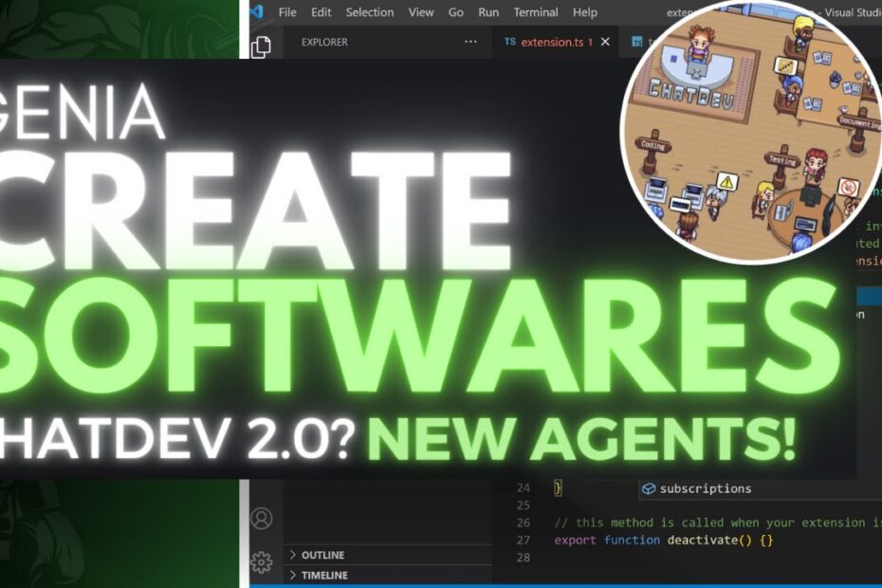Open the Go menu
882x588 pixels.
[455, 12]
